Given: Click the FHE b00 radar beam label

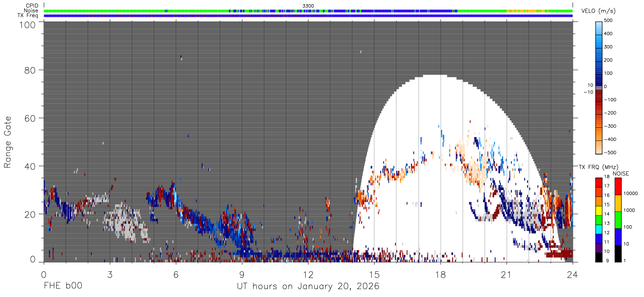Looking at the screenshot, I should (62, 286).
